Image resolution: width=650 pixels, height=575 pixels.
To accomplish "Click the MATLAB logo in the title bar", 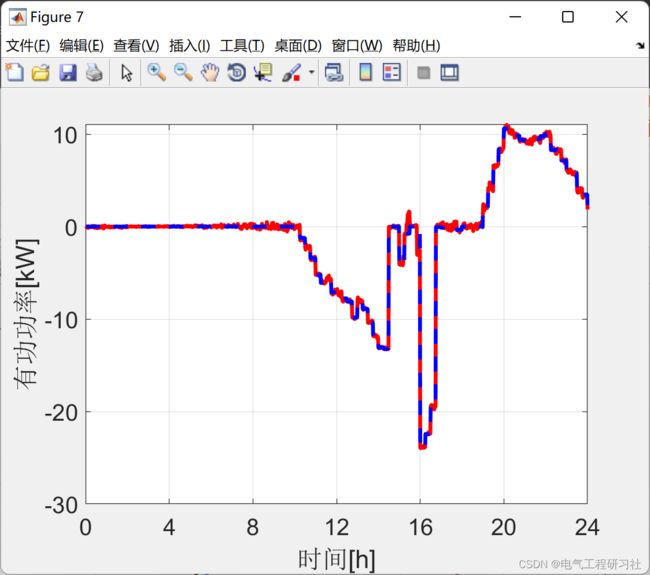I will [x=18, y=17].
